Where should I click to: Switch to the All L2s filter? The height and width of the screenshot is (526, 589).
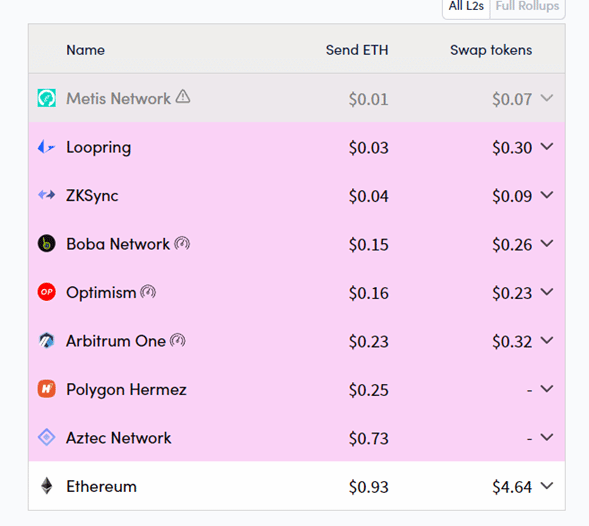pyautogui.click(x=466, y=7)
